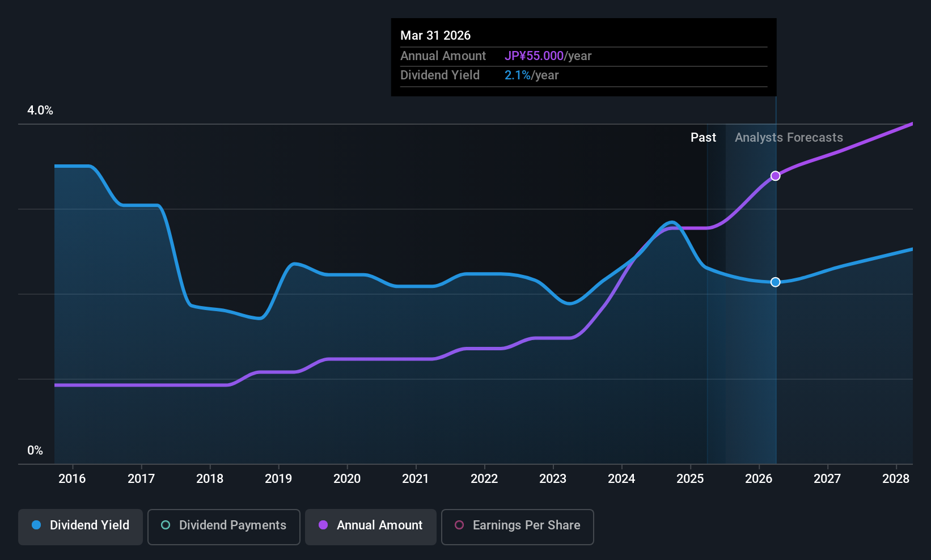
Task: Click the Mar 31 2026 tooltip header
Action: [x=435, y=35]
